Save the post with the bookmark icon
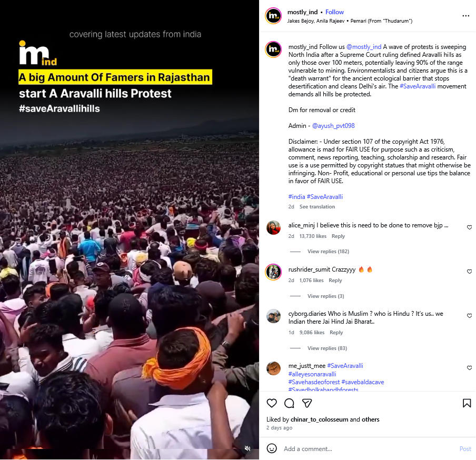This screenshot has height=460, width=476. [467, 403]
